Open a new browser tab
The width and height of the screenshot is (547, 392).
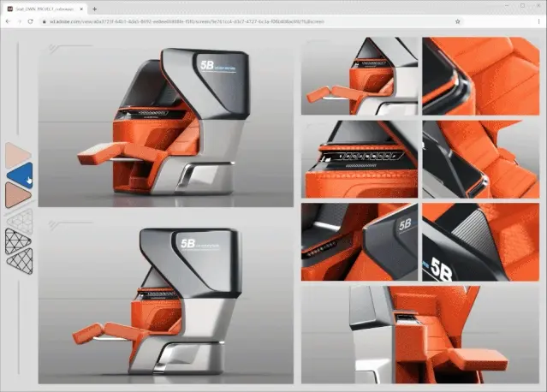coord(94,8)
